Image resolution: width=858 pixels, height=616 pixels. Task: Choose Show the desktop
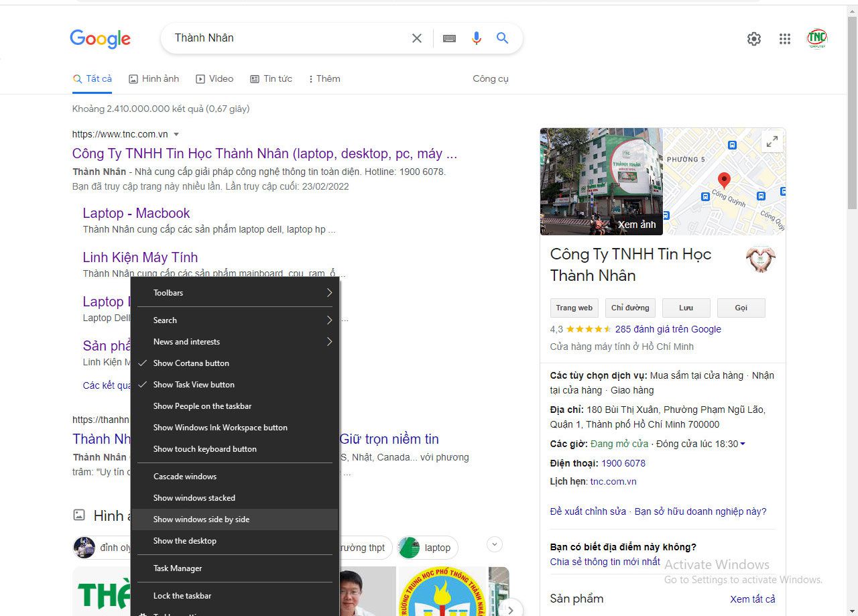[x=235, y=541]
